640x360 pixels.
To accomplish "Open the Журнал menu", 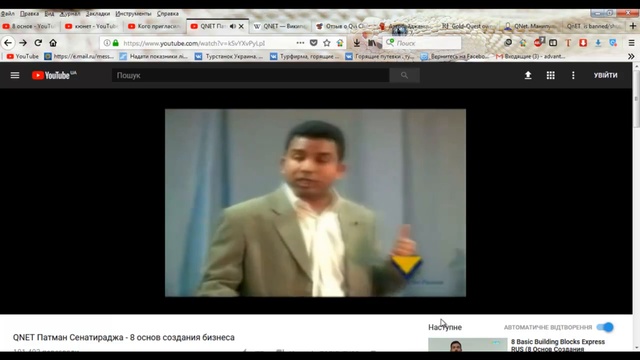I will pos(70,13).
